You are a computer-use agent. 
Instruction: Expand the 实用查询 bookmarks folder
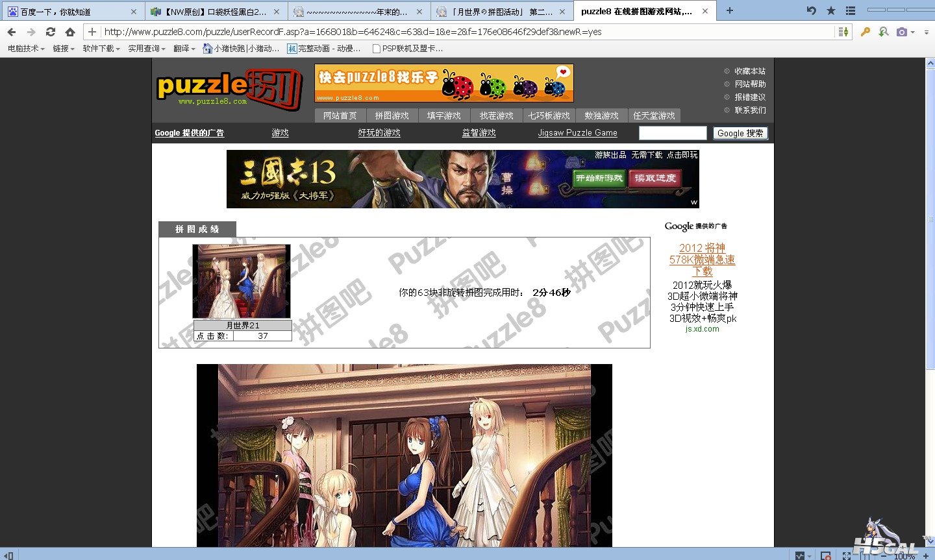tap(147, 49)
